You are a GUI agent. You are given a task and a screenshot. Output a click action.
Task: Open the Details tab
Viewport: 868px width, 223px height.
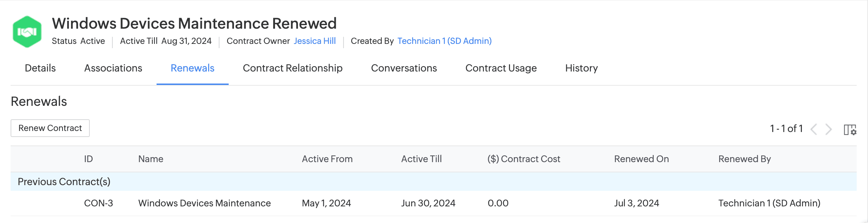pyautogui.click(x=40, y=68)
